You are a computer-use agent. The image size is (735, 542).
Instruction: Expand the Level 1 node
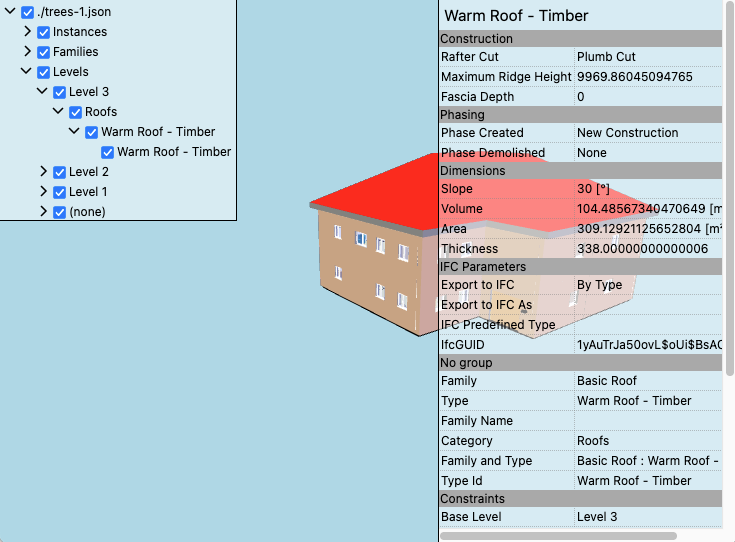point(43,191)
